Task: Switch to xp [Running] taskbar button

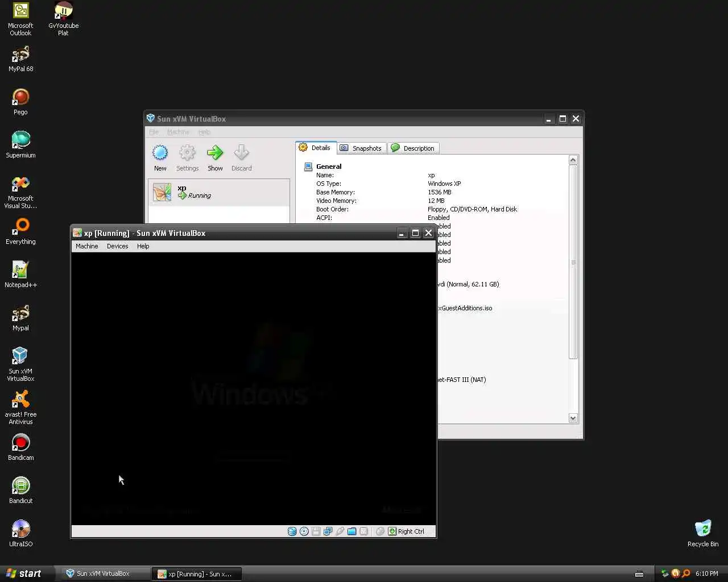Action: tap(197, 574)
